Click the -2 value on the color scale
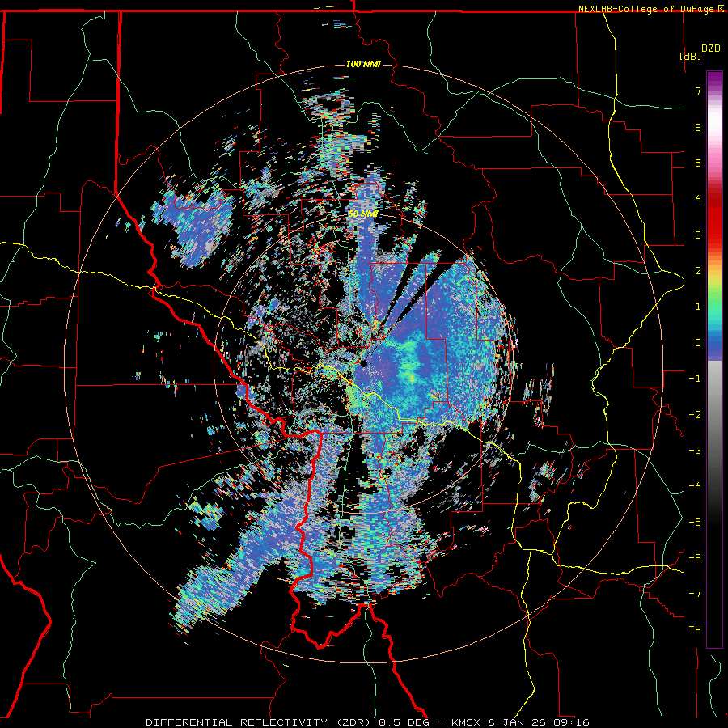Image resolution: width=728 pixels, height=728 pixels. click(x=695, y=415)
